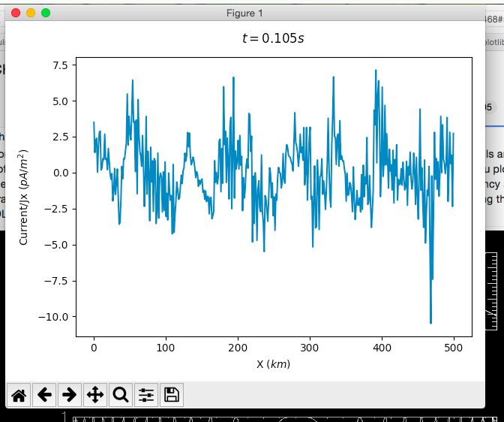This screenshot has height=422, width=504.
Task: Select the Zoom to rectangle magnifier tool
Action: tap(121, 394)
